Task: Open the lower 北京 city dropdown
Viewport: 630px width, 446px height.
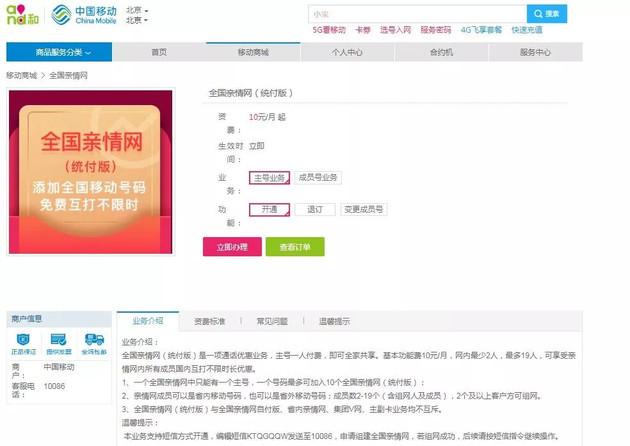Action: click(137, 20)
